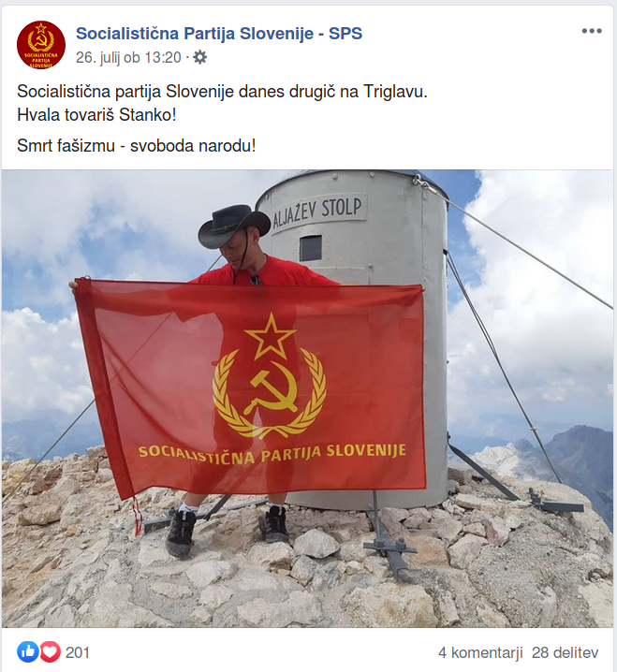This screenshot has width=617, height=672.
Task: Click the 'Smrt fašizmu - svoboda narodu!' text
Action: [x=137, y=146]
